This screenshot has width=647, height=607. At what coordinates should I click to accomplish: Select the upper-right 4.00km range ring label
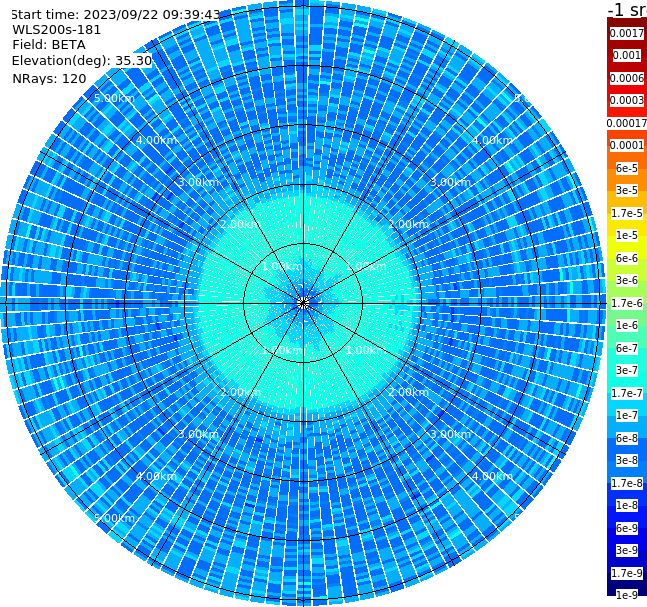click(492, 140)
